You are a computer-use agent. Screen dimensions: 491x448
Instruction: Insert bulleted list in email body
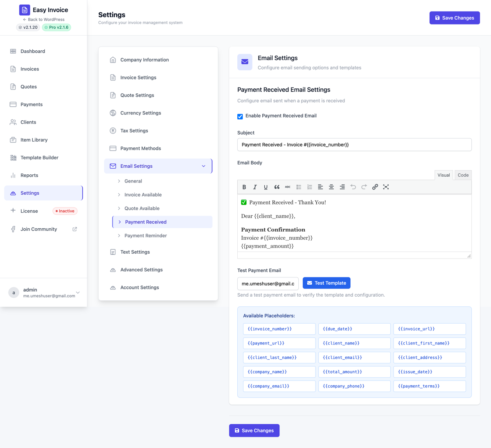click(299, 187)
